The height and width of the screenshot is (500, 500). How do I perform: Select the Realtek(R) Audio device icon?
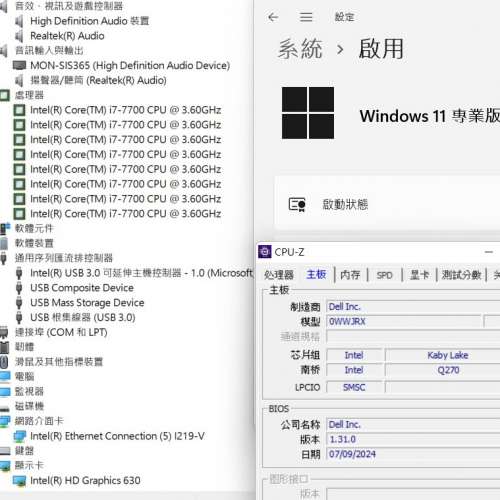(x=19, y=36)
